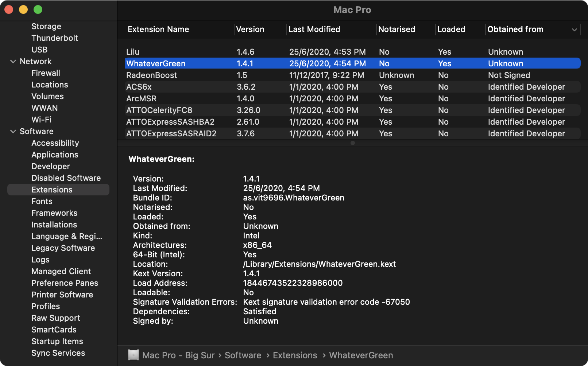Collapse the Network section in sidebar
588x366 pixels.
(x=13, y=61)
